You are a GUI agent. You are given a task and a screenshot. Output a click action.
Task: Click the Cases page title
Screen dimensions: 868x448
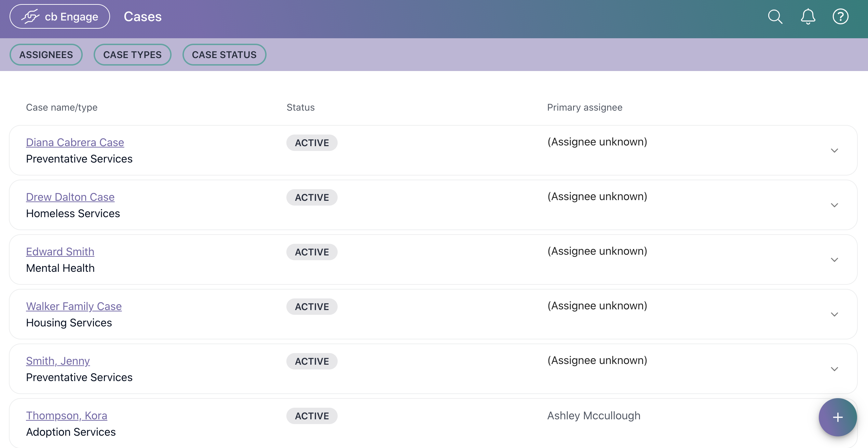143,16
